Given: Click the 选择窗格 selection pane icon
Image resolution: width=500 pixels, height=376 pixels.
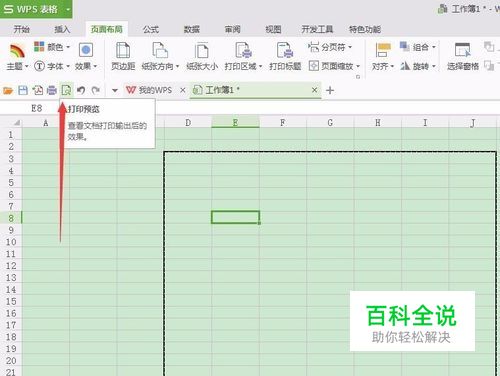Looking at the screenshot, I should (463, 50).
